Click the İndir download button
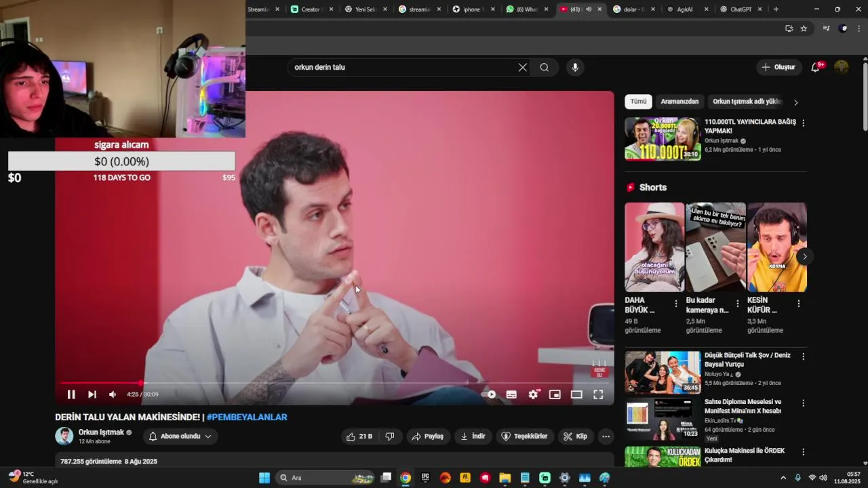868x488 pixels. coord(473,436)
